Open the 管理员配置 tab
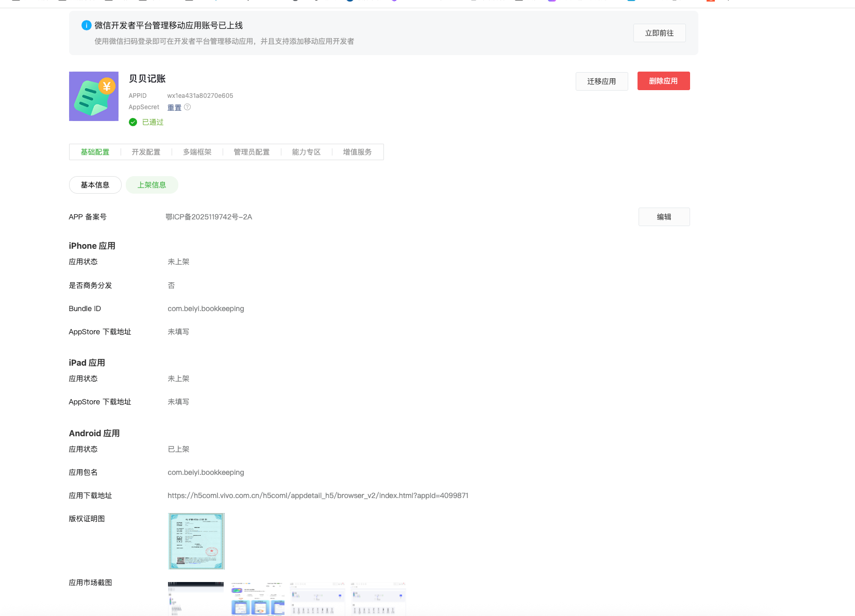855x616 pixels. 252,152
